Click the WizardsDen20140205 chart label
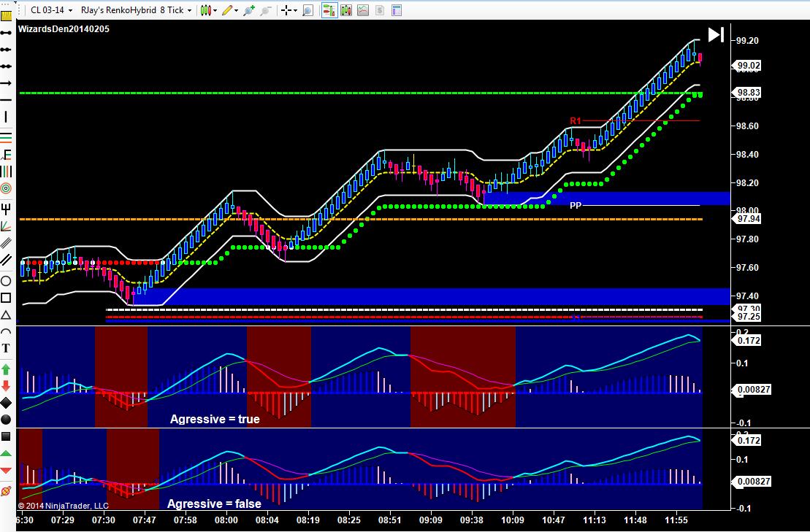Screen dimensions: 810x532 tap(64, 29)
